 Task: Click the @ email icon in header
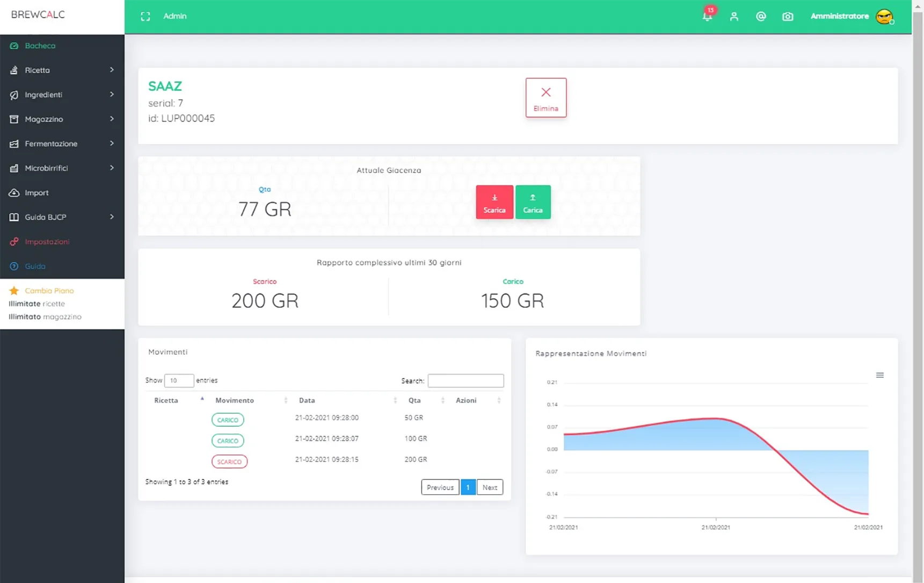761,17
